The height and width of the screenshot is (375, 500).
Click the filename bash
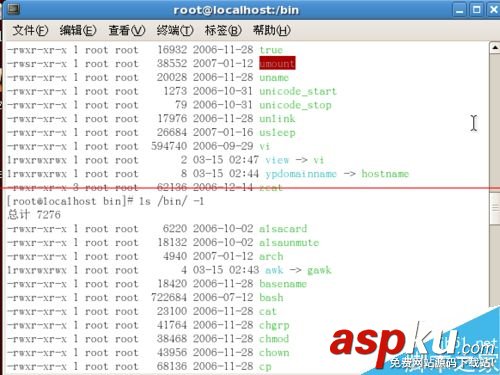click(271, 297)
